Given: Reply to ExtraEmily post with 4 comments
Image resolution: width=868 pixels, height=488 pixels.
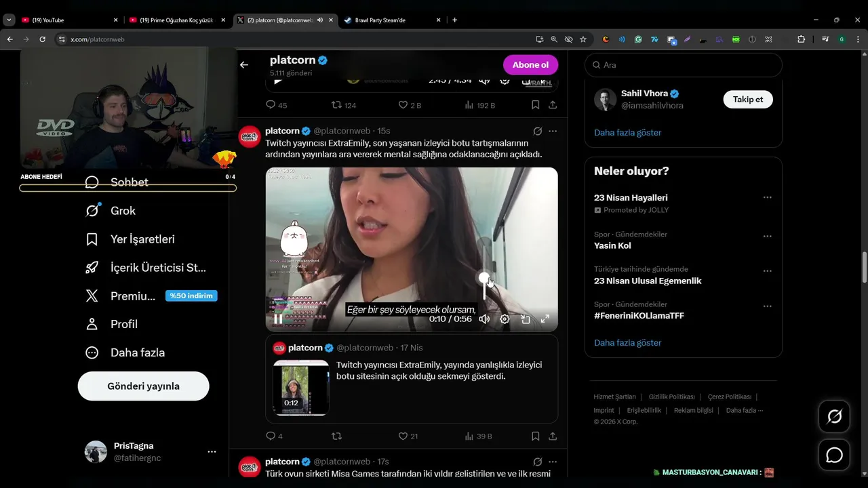Looking at the screenshot, I should [x=274, y=436].
